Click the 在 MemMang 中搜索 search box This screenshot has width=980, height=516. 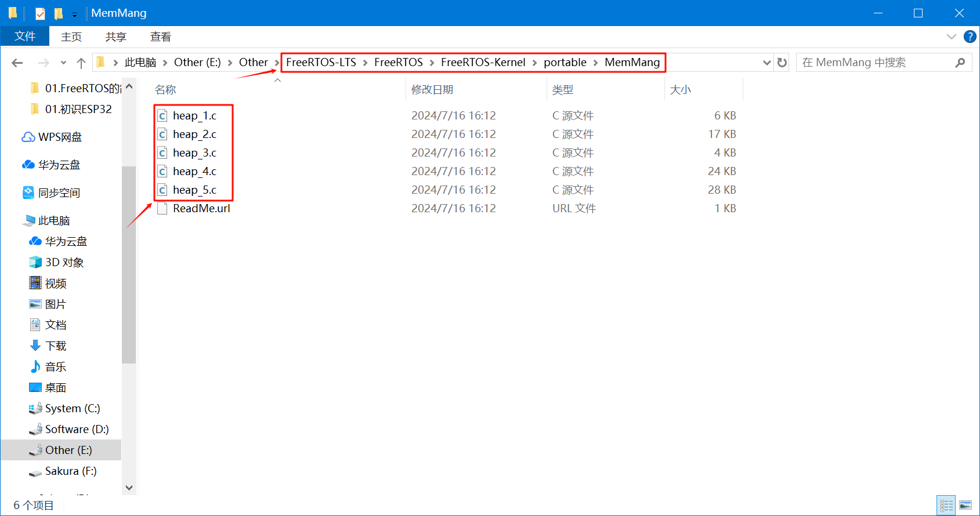click(x=884, y=63)
